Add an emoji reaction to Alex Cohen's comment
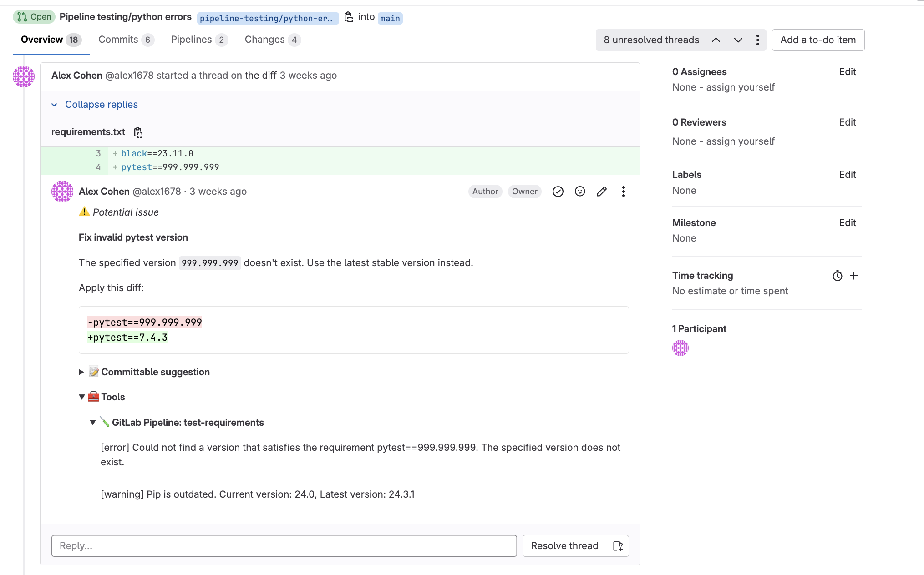The height and width of the screenshot is (575, 924). tap(579, 192)
